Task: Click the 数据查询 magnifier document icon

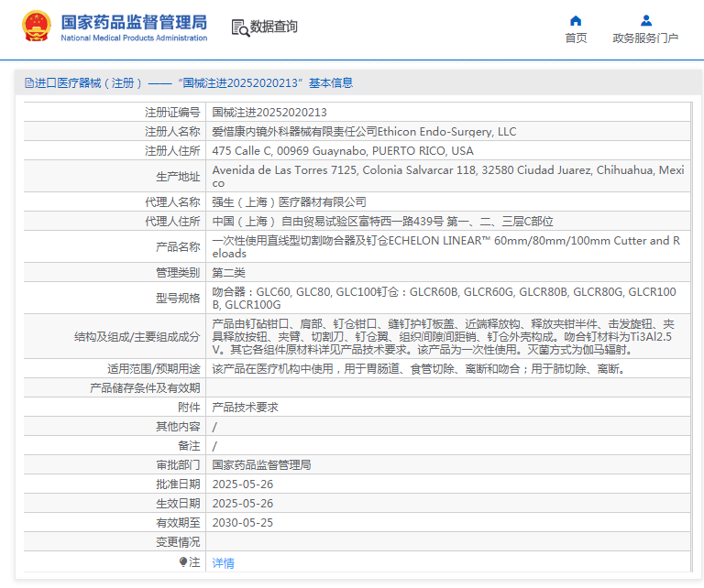Action: [239, 27]
